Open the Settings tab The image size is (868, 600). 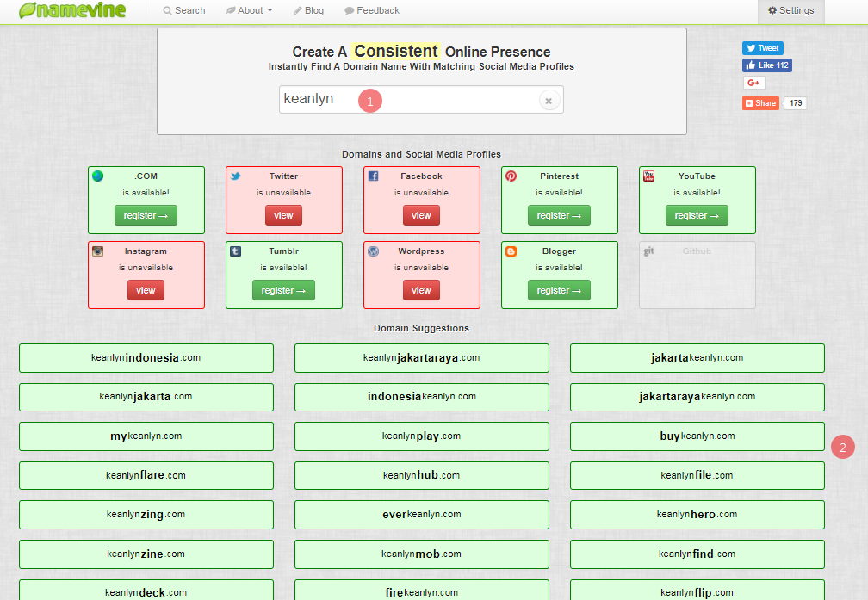[791, 11]
